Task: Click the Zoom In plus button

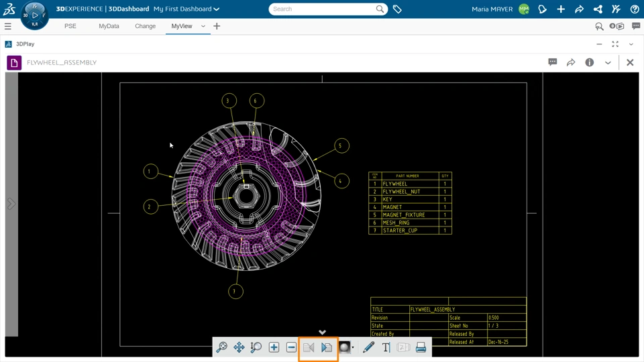Action: pyautogui.click(x=274, y=348)
